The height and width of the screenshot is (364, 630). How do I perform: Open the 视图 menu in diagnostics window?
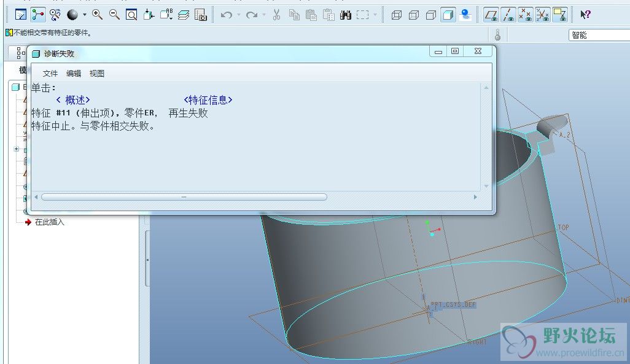point(97,74)
